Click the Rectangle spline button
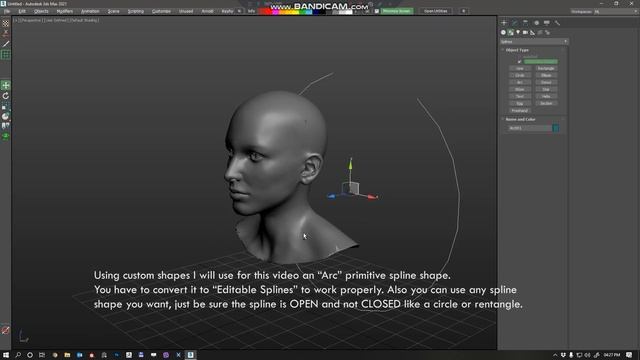This screenshot has height=360, width=640. click(x=546, y=69)
